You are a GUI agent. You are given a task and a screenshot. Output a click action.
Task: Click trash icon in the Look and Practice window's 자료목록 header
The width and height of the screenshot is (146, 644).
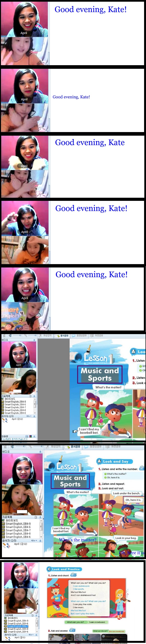point(32,615)
